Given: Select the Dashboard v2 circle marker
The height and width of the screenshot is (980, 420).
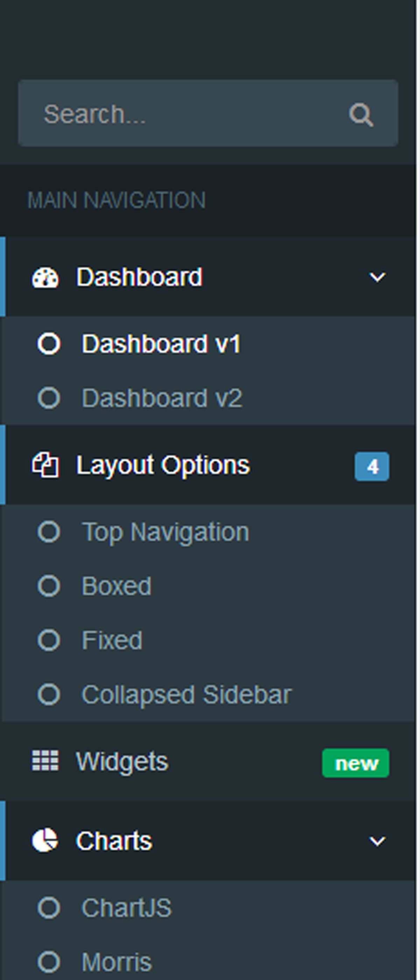Looking at the screenshot, I should pos(49,398).
